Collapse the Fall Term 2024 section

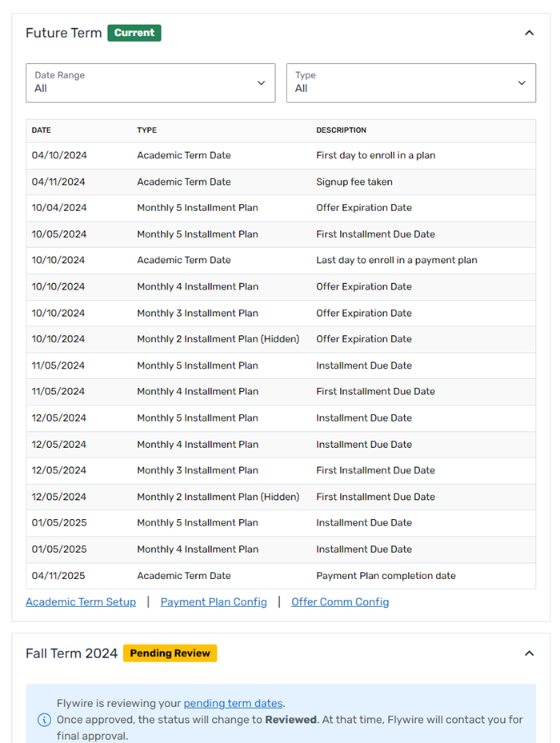coord(529,653)
